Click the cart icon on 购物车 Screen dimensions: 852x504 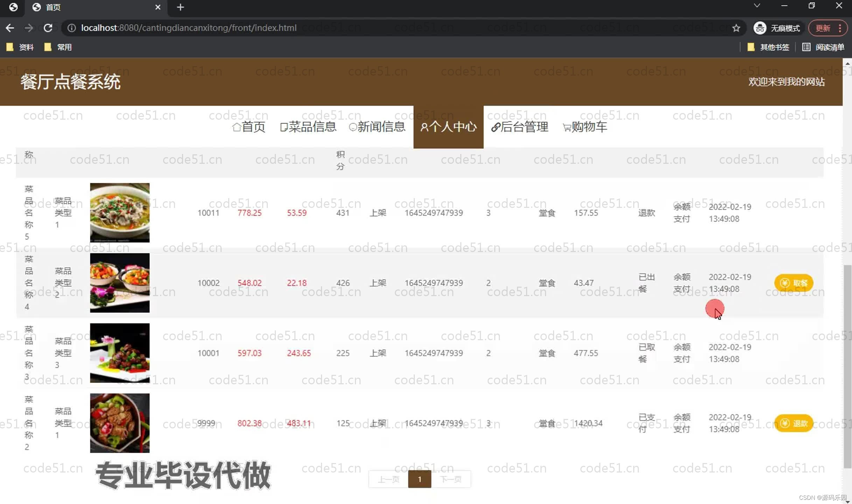point(566,127)
